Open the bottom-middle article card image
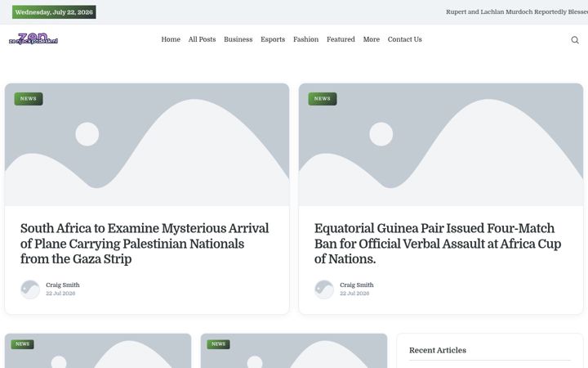 294,351
